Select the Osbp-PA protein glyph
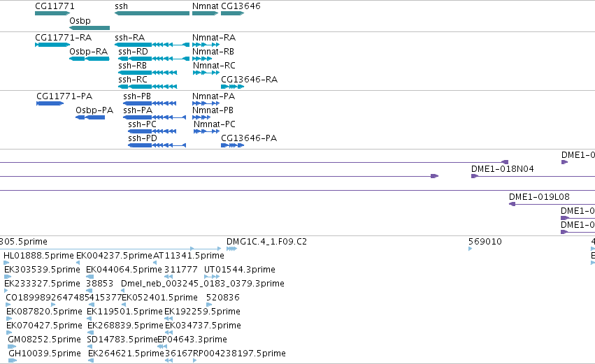The image size is (595, 364). [90, 117]
